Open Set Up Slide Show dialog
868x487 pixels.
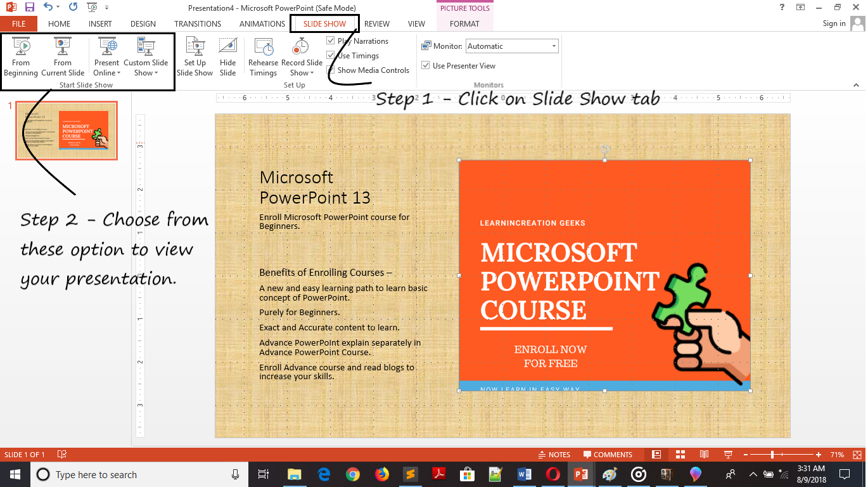(x=195, y=56)
